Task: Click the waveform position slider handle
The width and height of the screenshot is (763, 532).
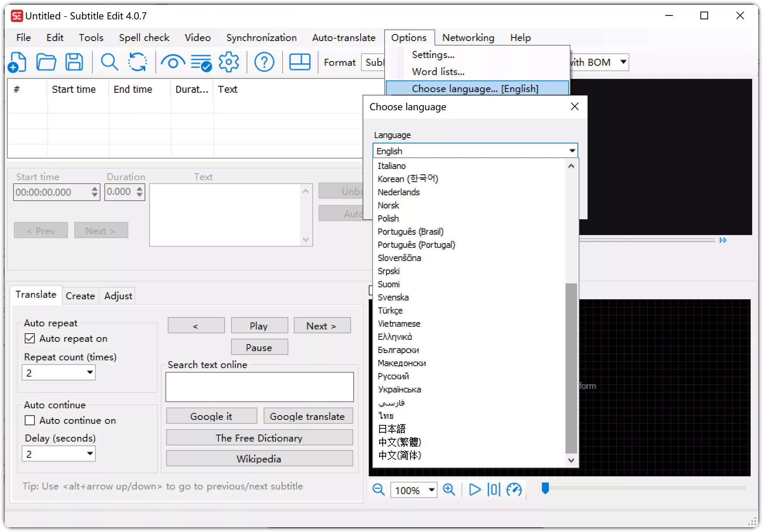Action: point(545,488)
